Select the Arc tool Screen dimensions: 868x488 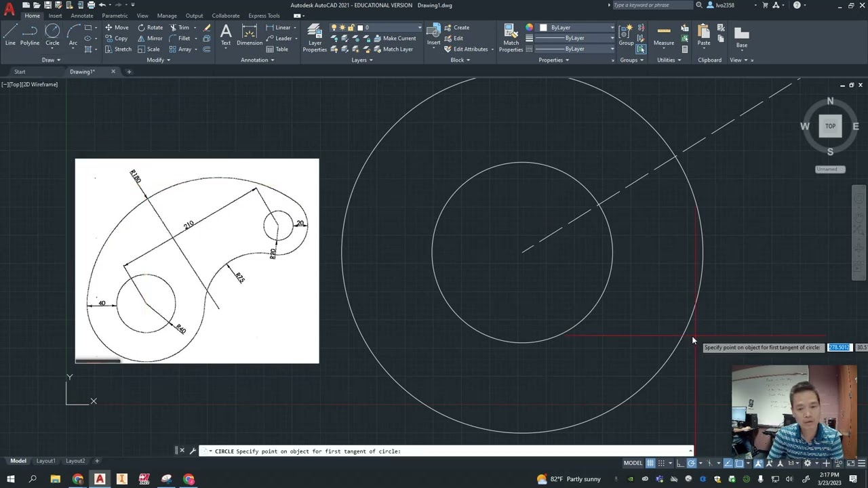tap(73, 35)
